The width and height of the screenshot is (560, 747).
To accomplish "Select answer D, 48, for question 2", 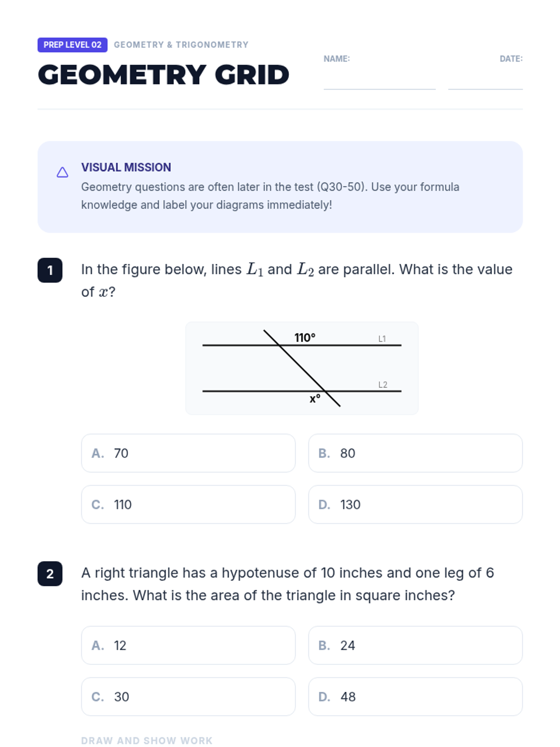I will [x=415, y=697].
